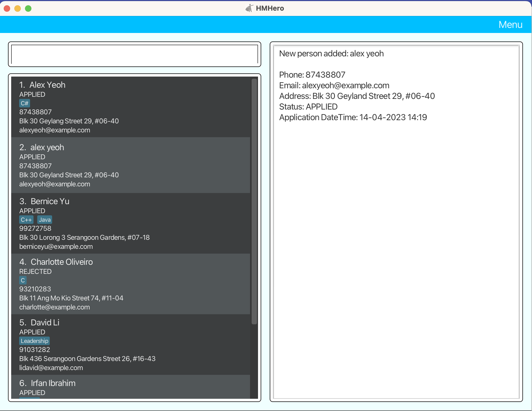
Task: Click the green maximize window button
Action: click(28, 9)
